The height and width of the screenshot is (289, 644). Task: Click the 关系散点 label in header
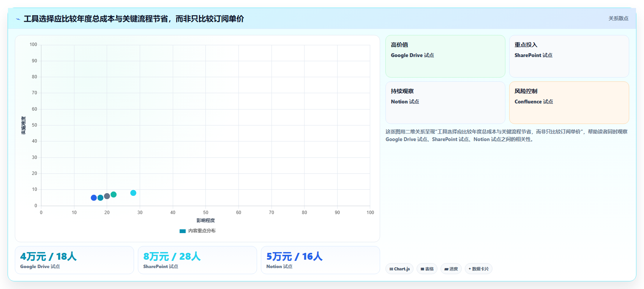point(618,18)
